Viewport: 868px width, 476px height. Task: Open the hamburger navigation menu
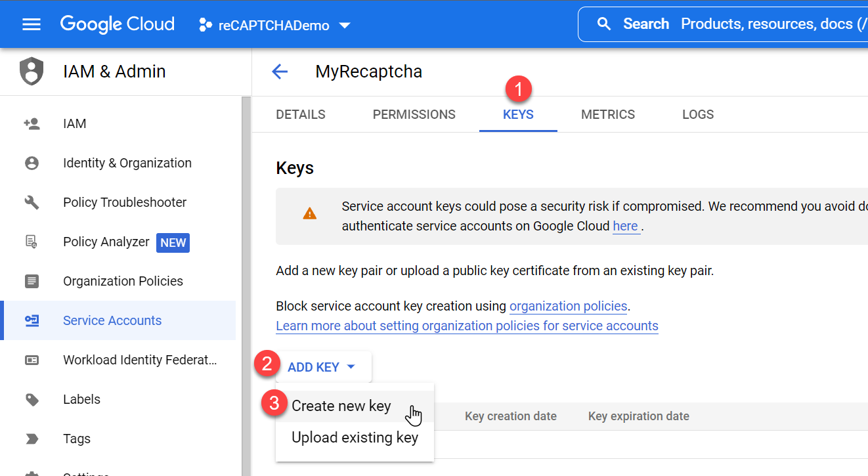[x=32, y=25]
